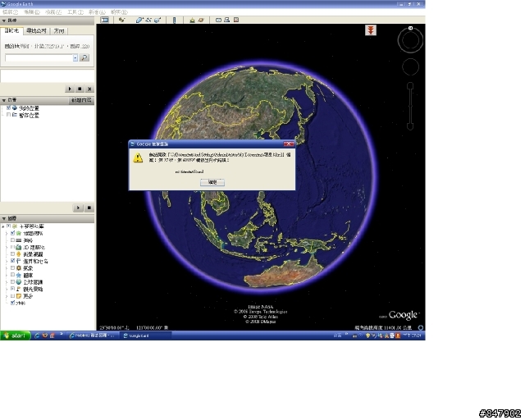Click the Google Earth taskbar button
Screen dimensions: 525x420
tap(146, 336)
